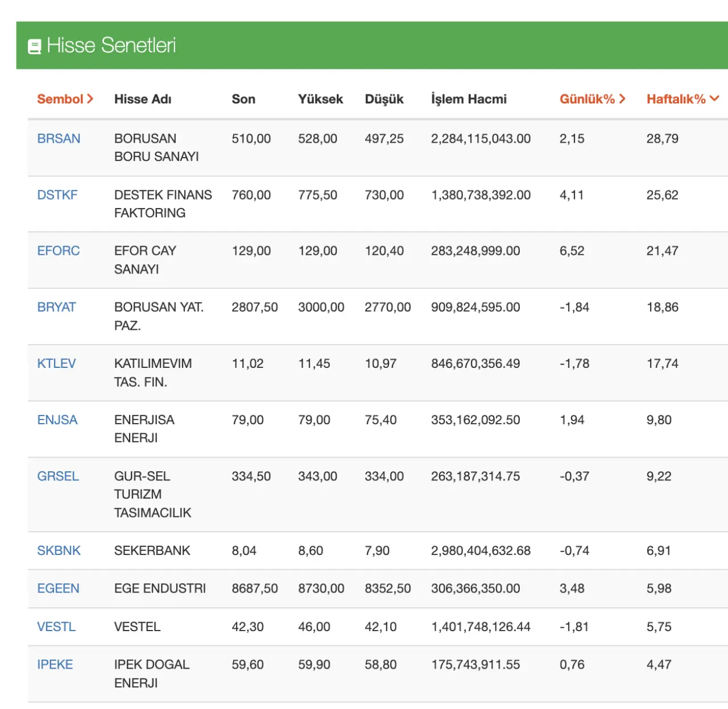The image size is (728, 709).
Task: Click the VESTL symbol link
Action: [56, 627]
